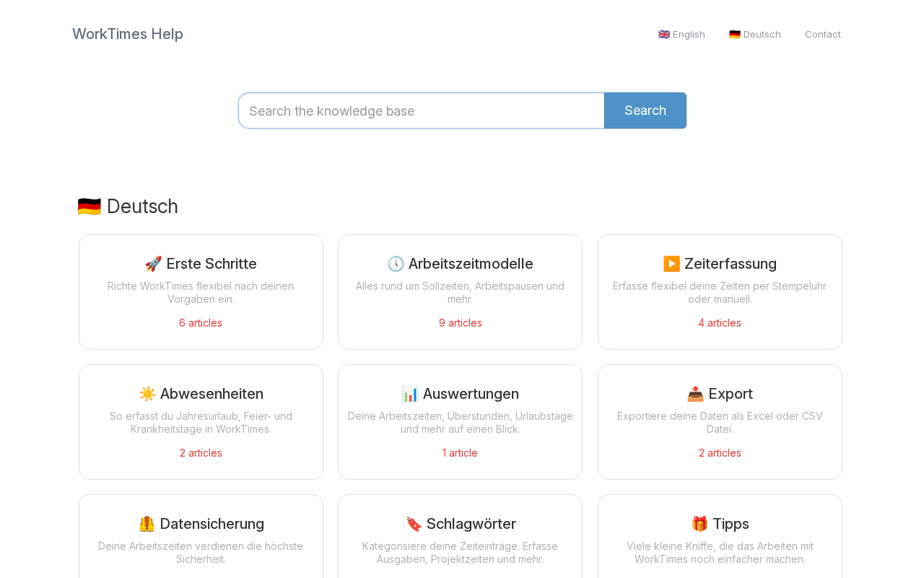Switch language to Deutsch in header
This screenshot has width=924, height=578.
(754, 34)
